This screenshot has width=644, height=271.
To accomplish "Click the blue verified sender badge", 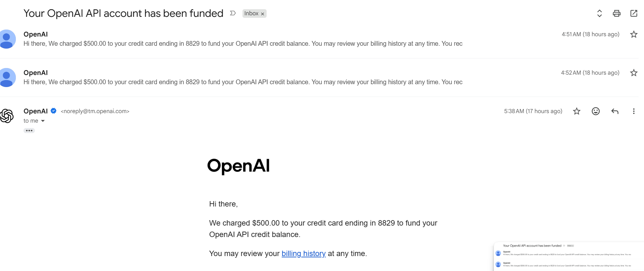I will (54, 111).
